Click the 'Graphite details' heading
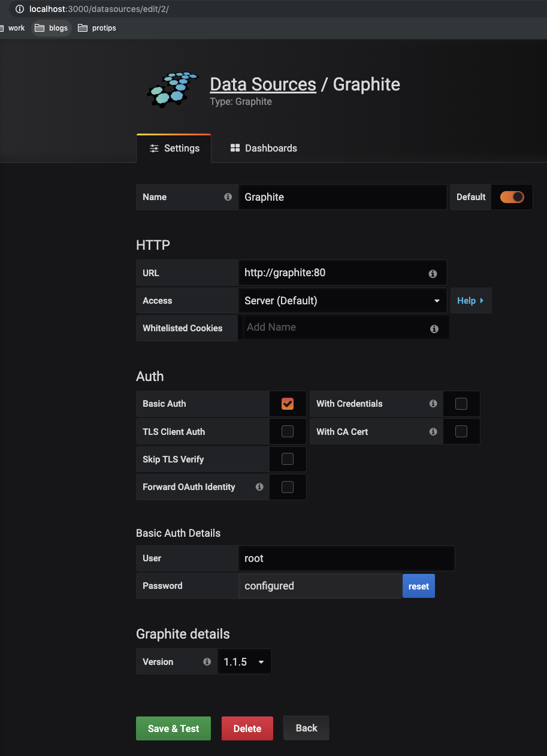This screenshot has width=547, height=756. pyautogui.click(x=183, y=634)
